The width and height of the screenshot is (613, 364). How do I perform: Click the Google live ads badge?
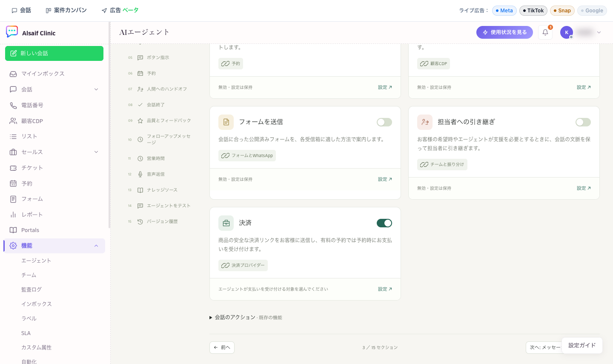coord(592,11)
